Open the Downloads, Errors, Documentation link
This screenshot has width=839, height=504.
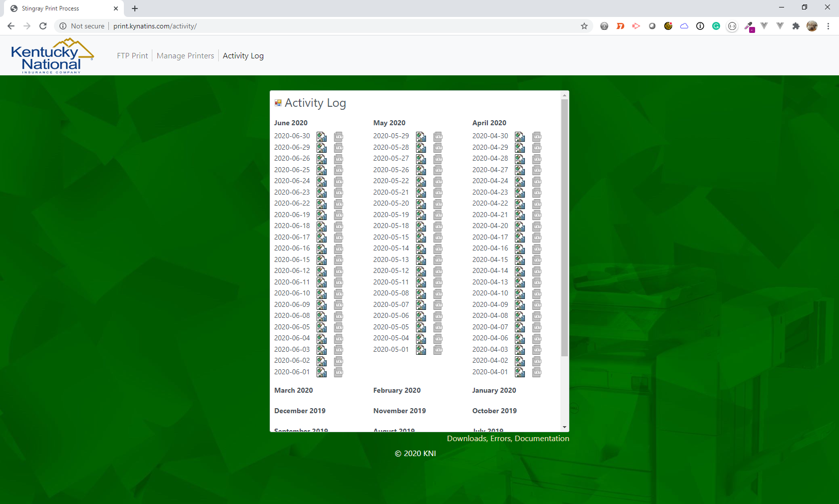[x=508, y=438]
